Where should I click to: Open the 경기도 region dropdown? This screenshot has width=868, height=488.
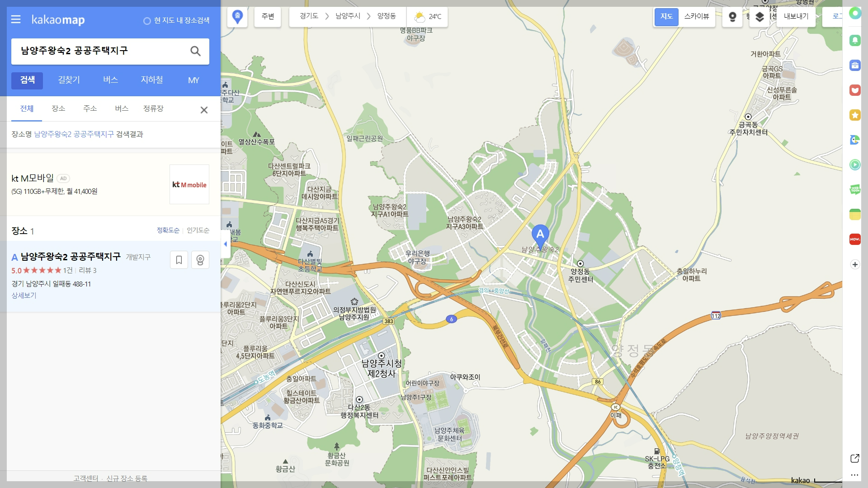pyautogui.click(x=309, y=16)
